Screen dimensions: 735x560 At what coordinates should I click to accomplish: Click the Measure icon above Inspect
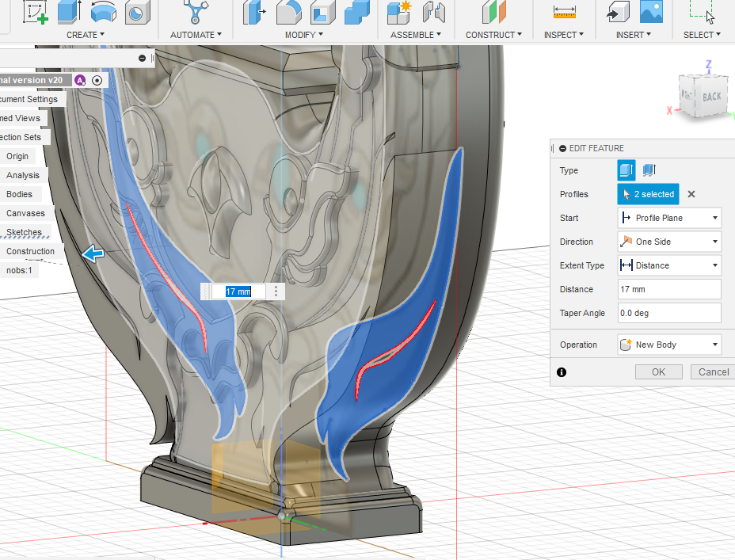[x=564, y=11]
